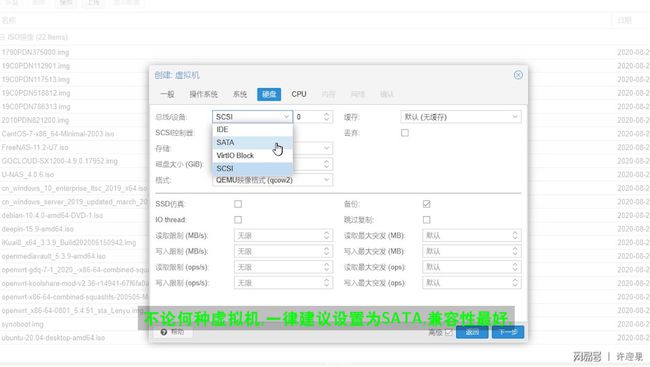
Task: Click the 写入最大突发 (MB) field
Action: click(x=472, y=251)
